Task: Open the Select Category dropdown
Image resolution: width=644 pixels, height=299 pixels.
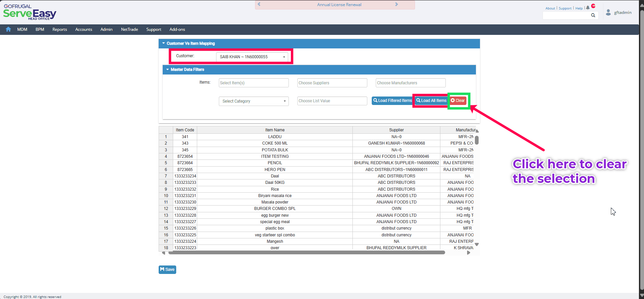Action: click(254, 101)
